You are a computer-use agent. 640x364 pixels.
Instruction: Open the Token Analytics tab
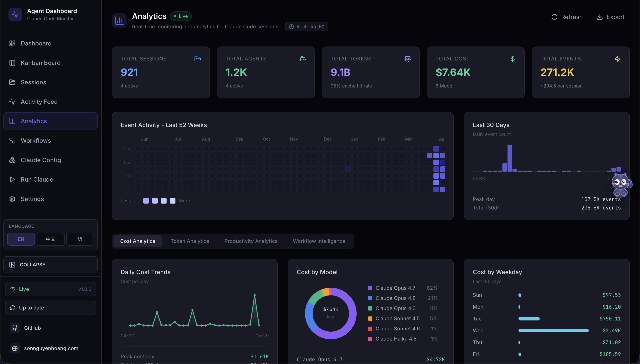pyautogui.click(x=190, y=241)
